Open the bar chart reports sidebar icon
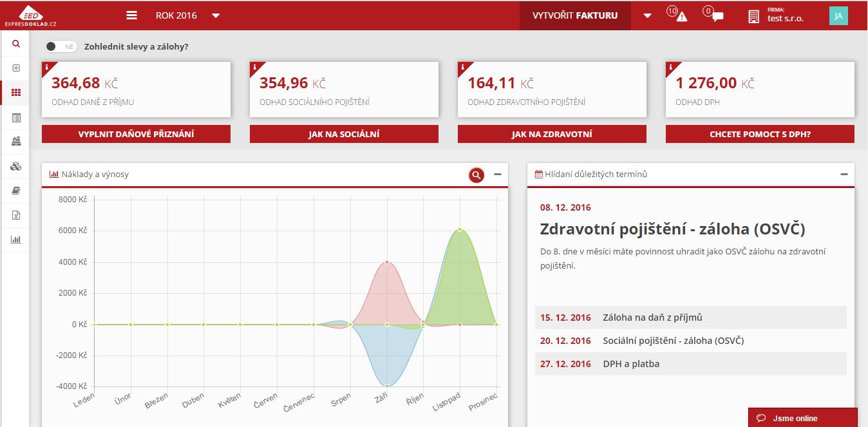The width and height of the screenshot is (868, 427). (x=16, y=240)
